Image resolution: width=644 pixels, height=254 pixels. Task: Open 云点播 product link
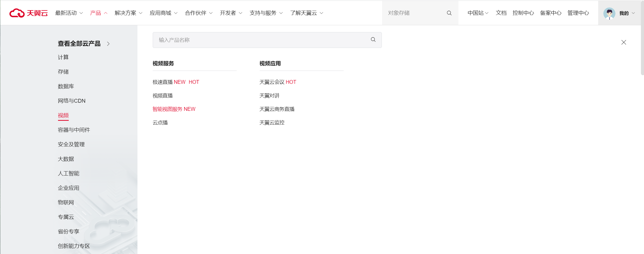pyautogui.click(x=160, y=123)
